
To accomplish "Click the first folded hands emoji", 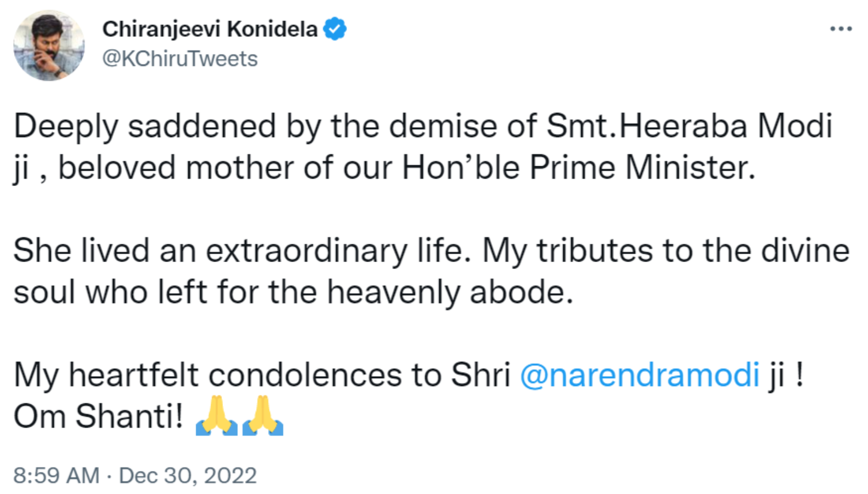I will pyautogui.click(x=216, y=416).
